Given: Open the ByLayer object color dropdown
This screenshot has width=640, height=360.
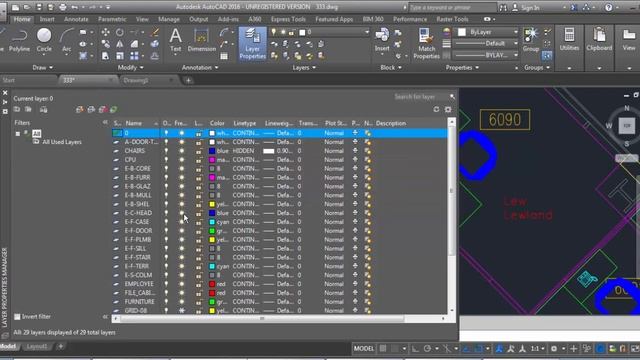Looking at the screenshot, I should click(516, 32).
